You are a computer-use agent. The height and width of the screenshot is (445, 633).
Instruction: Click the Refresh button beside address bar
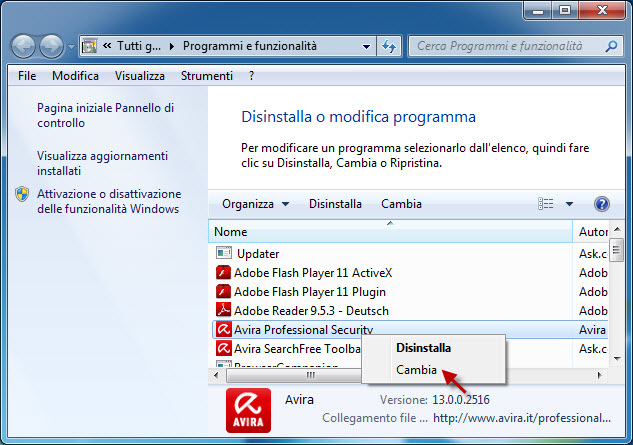point(389,46)
